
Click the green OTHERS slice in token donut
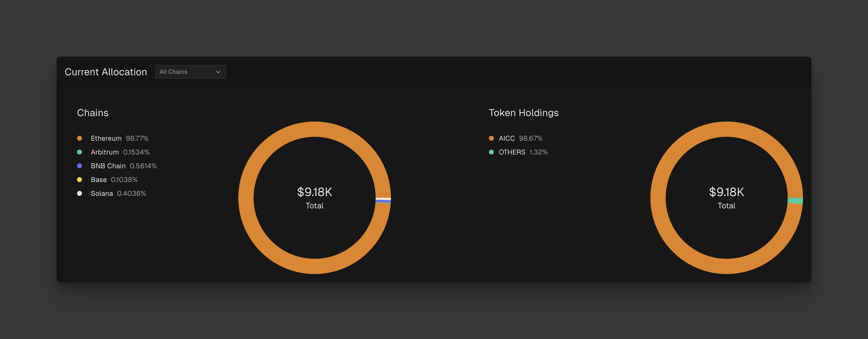(x=795, y=201)
